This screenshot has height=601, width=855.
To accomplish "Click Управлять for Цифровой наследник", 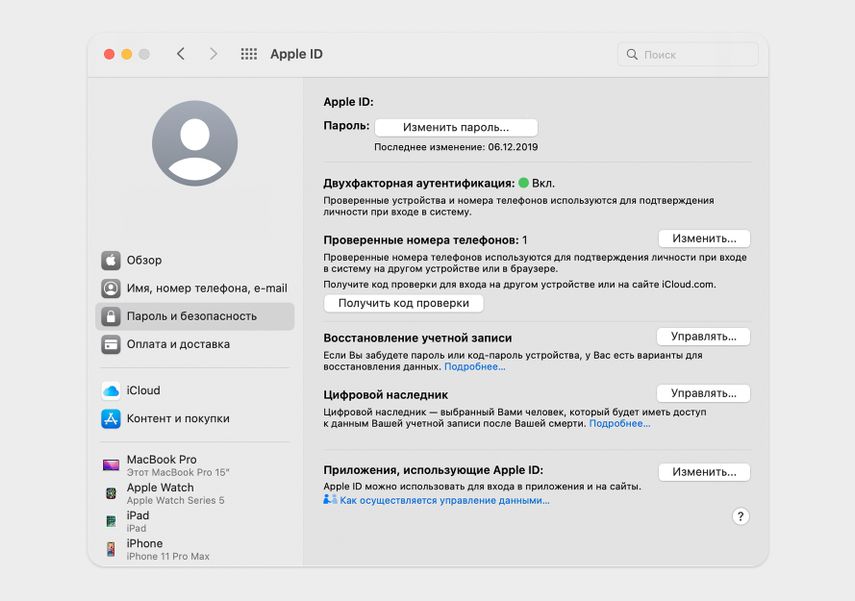I will click(703, 394).
